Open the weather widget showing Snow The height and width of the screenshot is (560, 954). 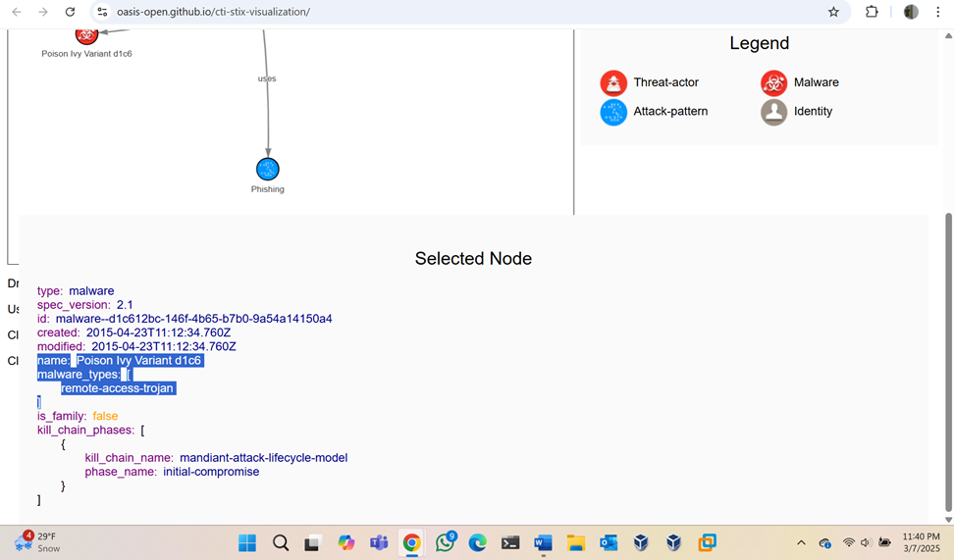37,541
